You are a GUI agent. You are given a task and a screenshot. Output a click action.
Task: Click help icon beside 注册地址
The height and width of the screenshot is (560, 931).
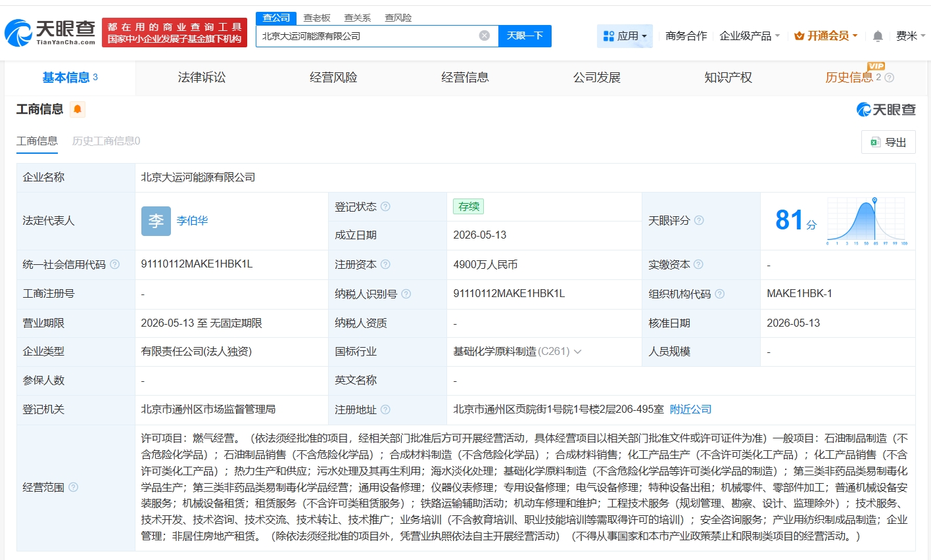tap(385, 409)
